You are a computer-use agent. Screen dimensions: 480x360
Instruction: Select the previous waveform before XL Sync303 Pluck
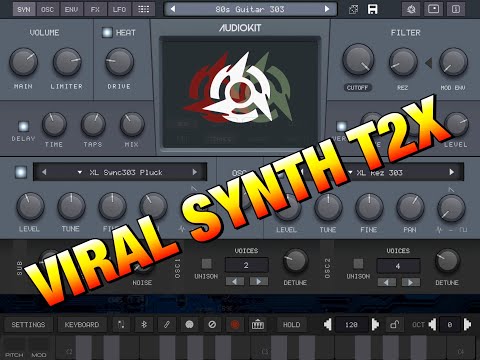click(x=44, y=172)
